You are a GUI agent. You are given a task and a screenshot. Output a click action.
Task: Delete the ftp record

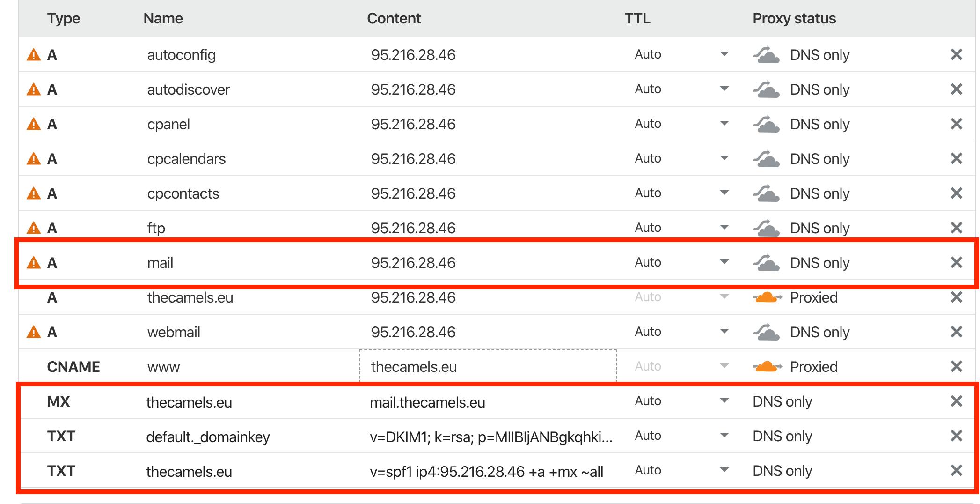point(957,228)
